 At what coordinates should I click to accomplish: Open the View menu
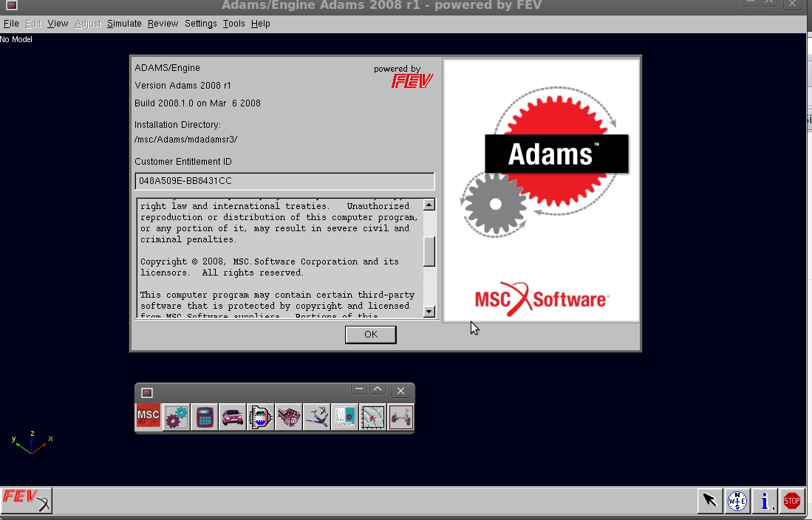(58, 24)
